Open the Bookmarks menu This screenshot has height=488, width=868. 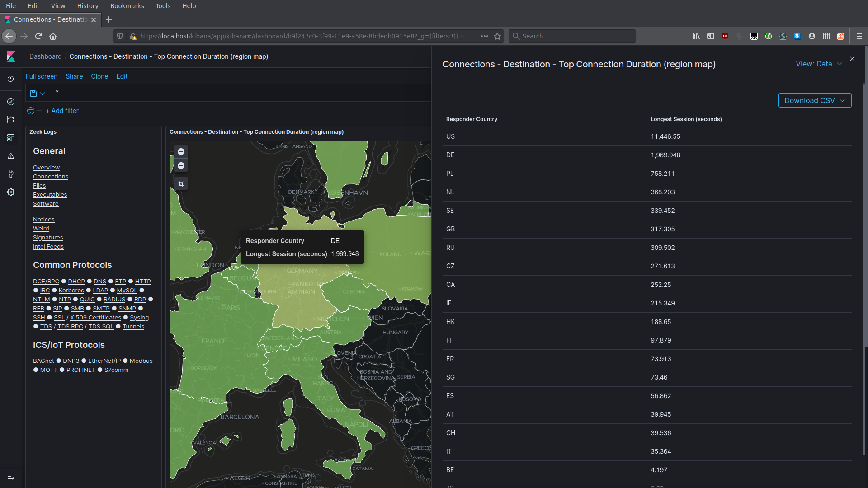coord(127,6)
